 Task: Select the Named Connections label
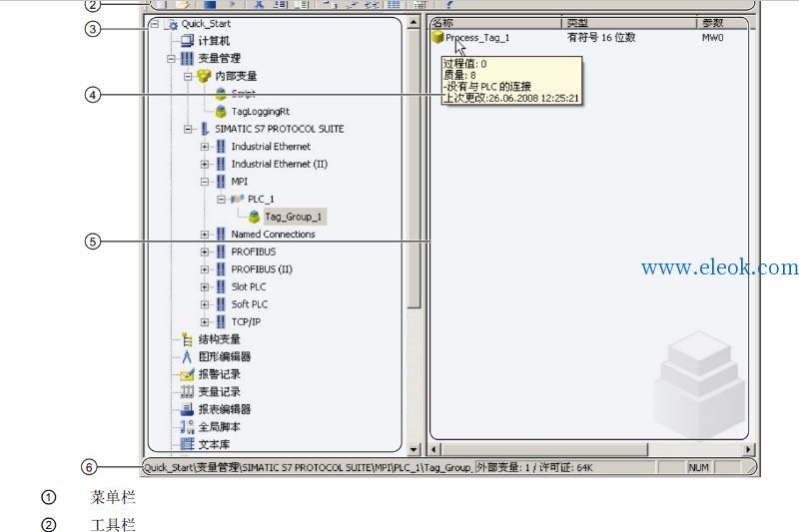tap(273, 235)
